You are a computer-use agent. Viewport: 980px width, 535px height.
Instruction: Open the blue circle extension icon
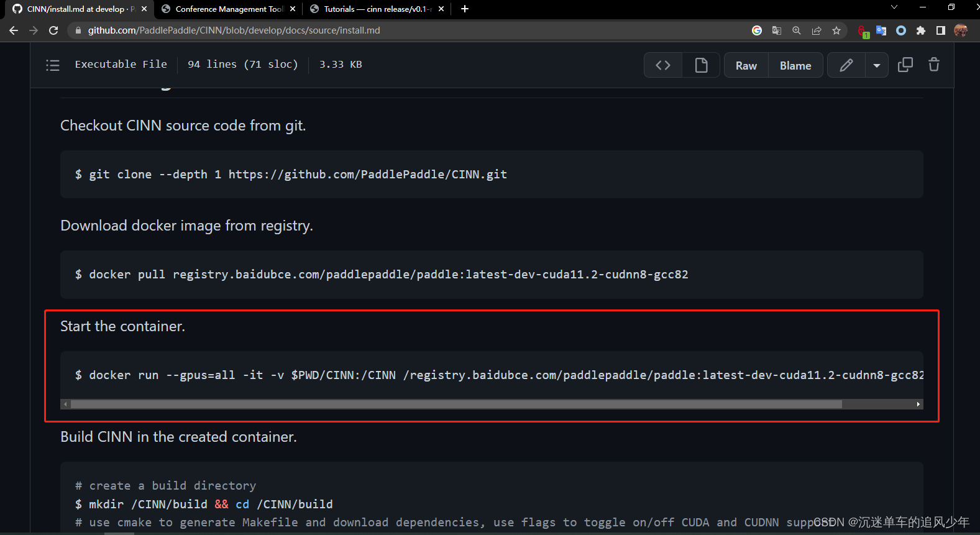pyautogui.click(x=901, y=30)
